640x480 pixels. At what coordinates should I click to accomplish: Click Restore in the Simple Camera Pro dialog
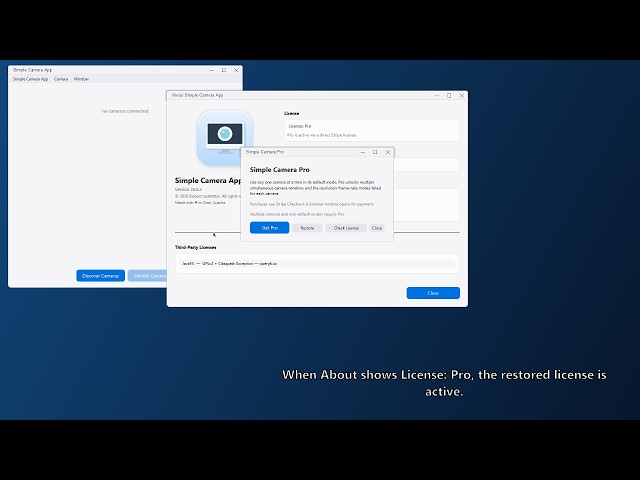[307, 228]
